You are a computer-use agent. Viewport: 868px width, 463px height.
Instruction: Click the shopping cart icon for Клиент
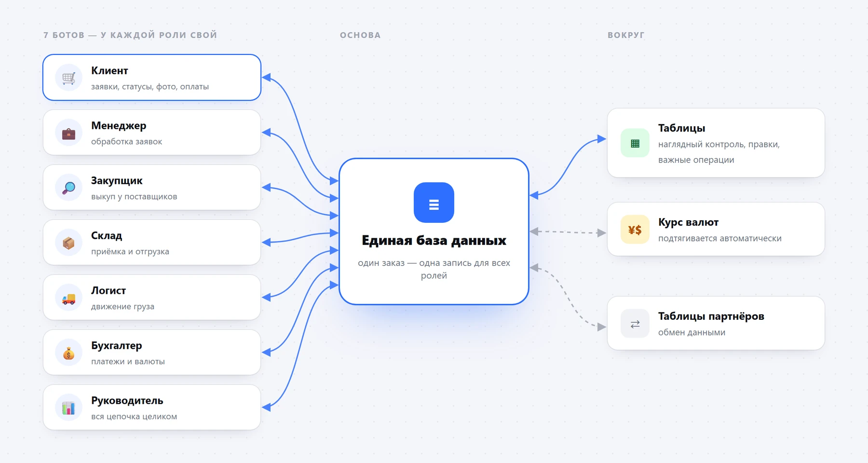(x=69, y=78)
